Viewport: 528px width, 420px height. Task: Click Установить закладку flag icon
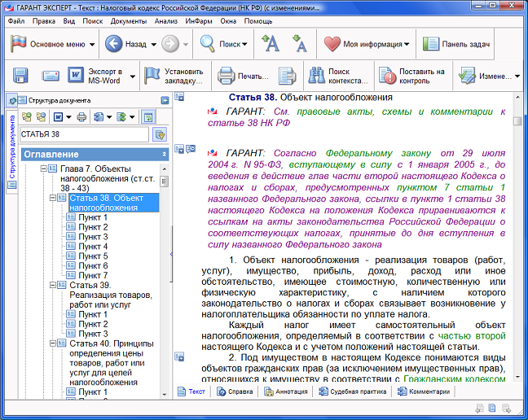coord(152,76)
